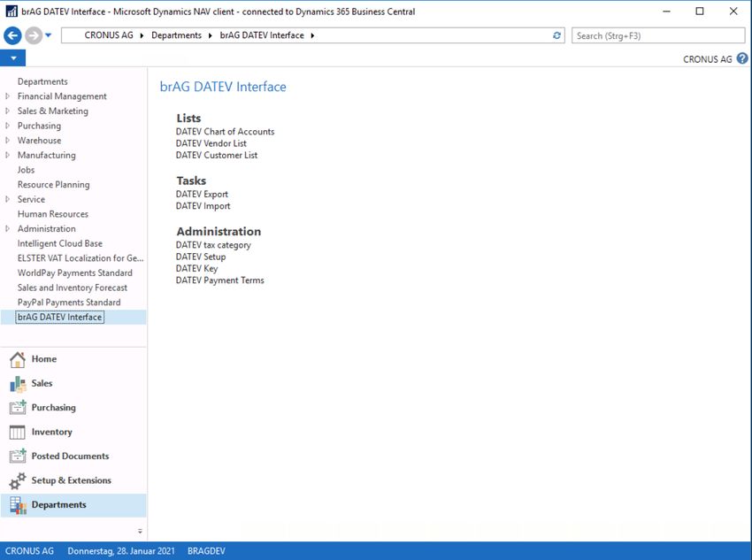The width and height of the screenshot is (752, 560).
Task: Click CRONUS AG label beside help icon
Action: (708, 59)
